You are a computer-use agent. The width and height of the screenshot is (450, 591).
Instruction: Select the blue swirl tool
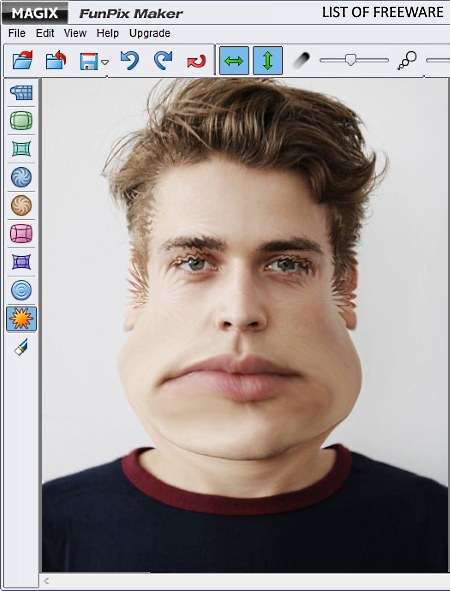point(21,177)
